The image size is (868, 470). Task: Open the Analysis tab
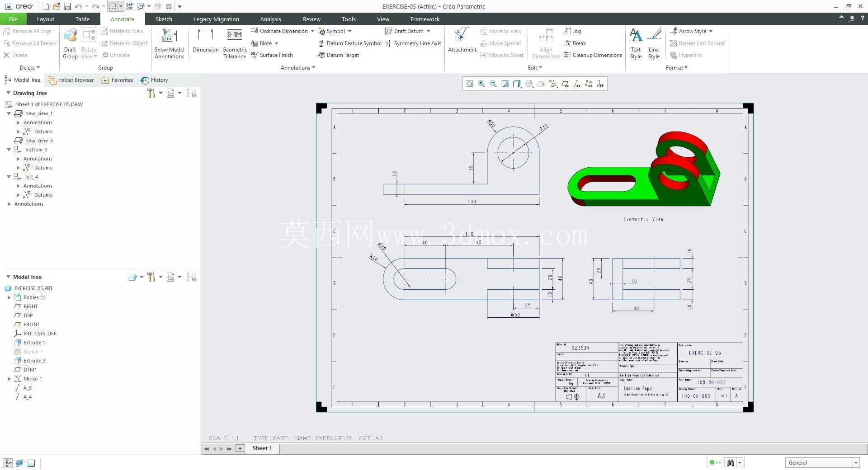pyautogui.click(x=270, y=19)
